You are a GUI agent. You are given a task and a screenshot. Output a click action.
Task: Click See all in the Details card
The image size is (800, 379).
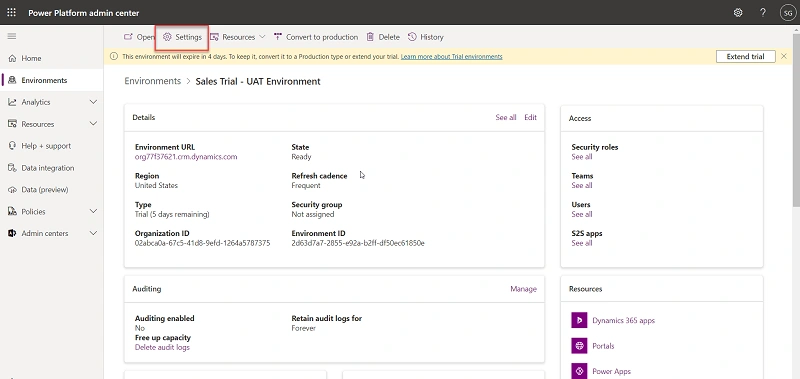506,117
